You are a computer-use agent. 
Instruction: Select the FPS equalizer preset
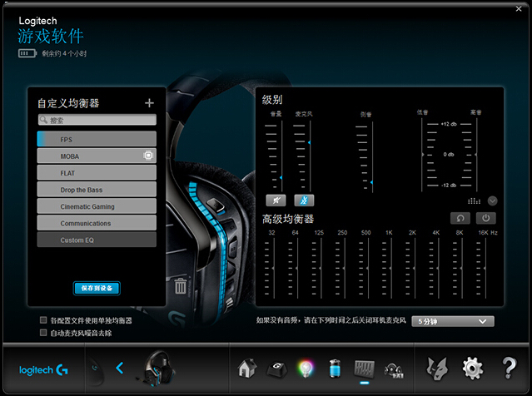coord(97,139)
